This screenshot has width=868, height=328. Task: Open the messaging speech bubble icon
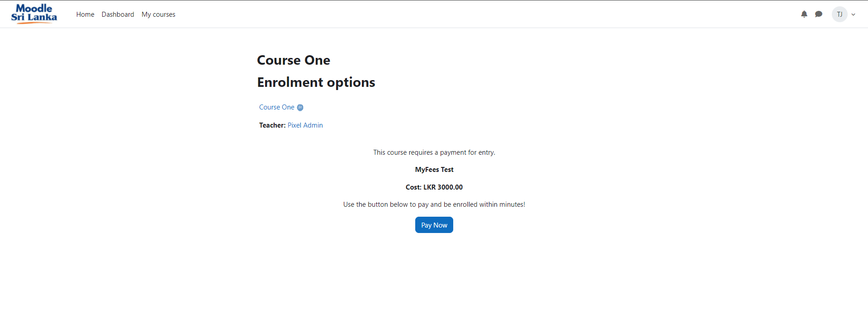click(819, 14)
